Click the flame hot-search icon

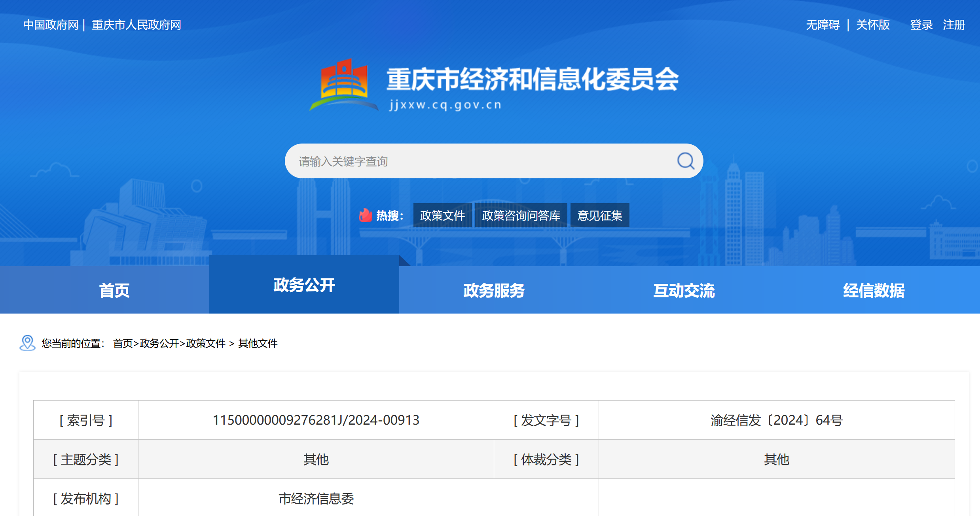point(366,215)
